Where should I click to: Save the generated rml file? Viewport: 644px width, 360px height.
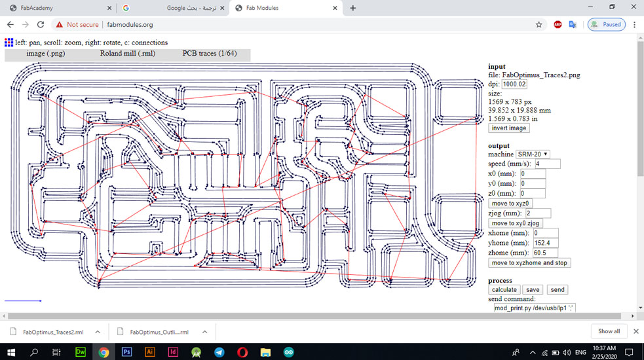[x=533, y=289]
